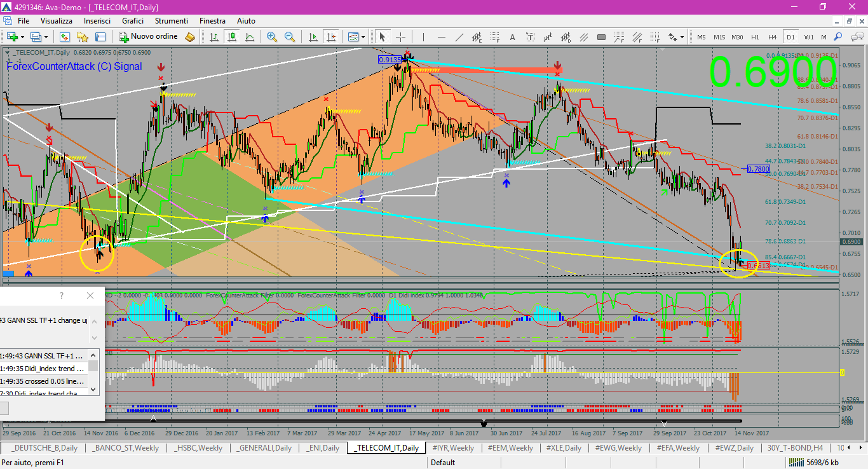Screen dimensions: 868x469
Task: Click the Nuovo ordine button
Action: (149, 37)
